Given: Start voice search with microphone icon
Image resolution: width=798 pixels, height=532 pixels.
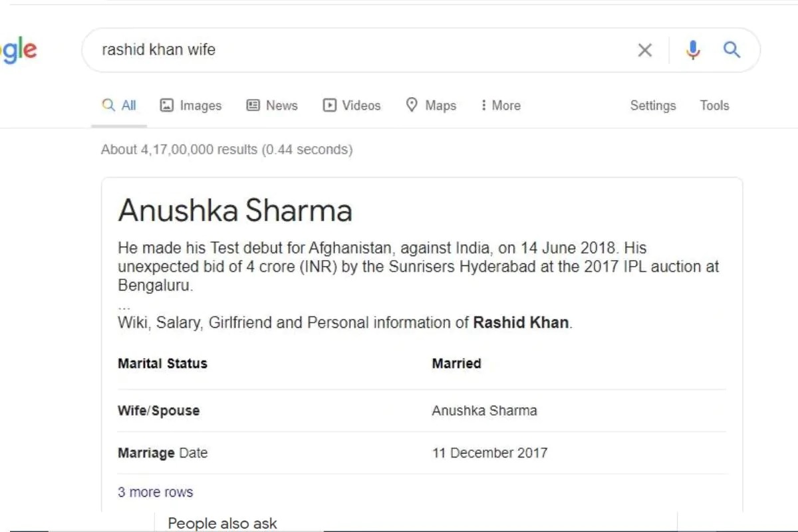Looking at the screenshot, I should (x=693, y=50).
